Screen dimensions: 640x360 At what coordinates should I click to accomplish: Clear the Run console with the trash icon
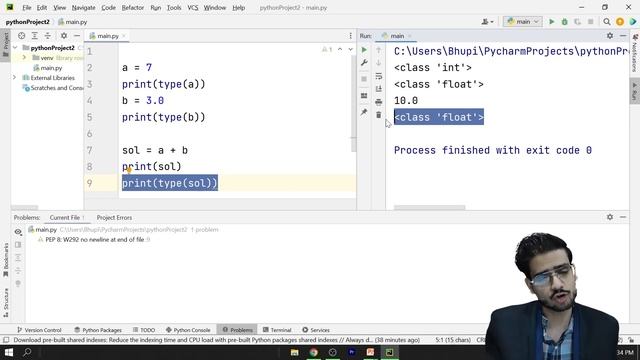click(x=379, y=115)
